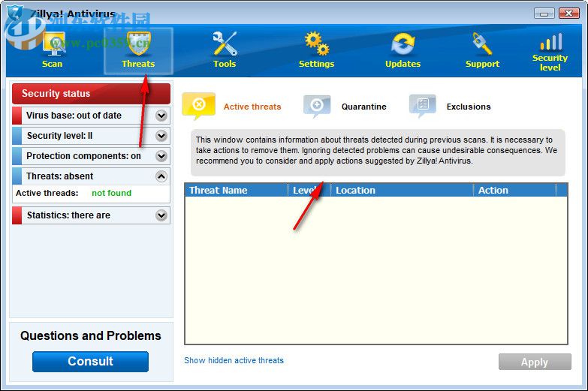Switch to the Exclusions tab
Image resolution: width=588 pixels, height=391 pixels.
[x=469, y=107]
